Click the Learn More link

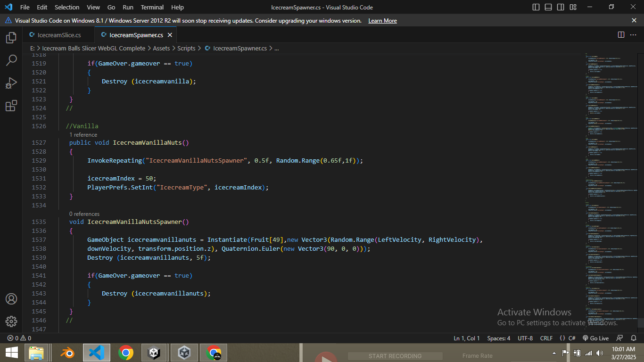382,21
